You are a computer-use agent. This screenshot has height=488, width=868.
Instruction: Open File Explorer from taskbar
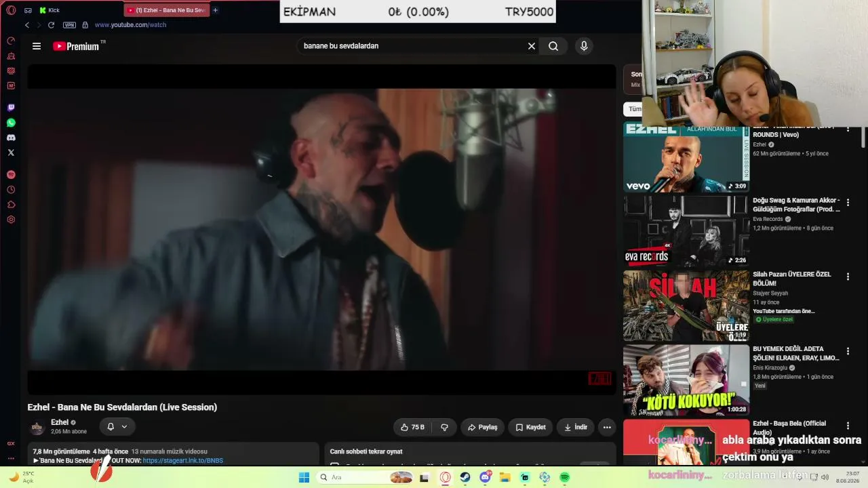pyautogui.click(x=505, y=477)
